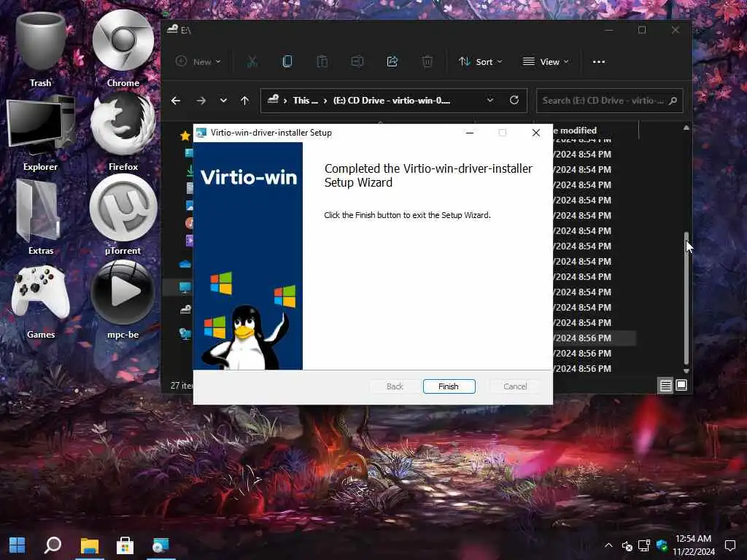
Task: Click the Cut icon in File Explorer toolbar
Action: [x=252, y=61]
